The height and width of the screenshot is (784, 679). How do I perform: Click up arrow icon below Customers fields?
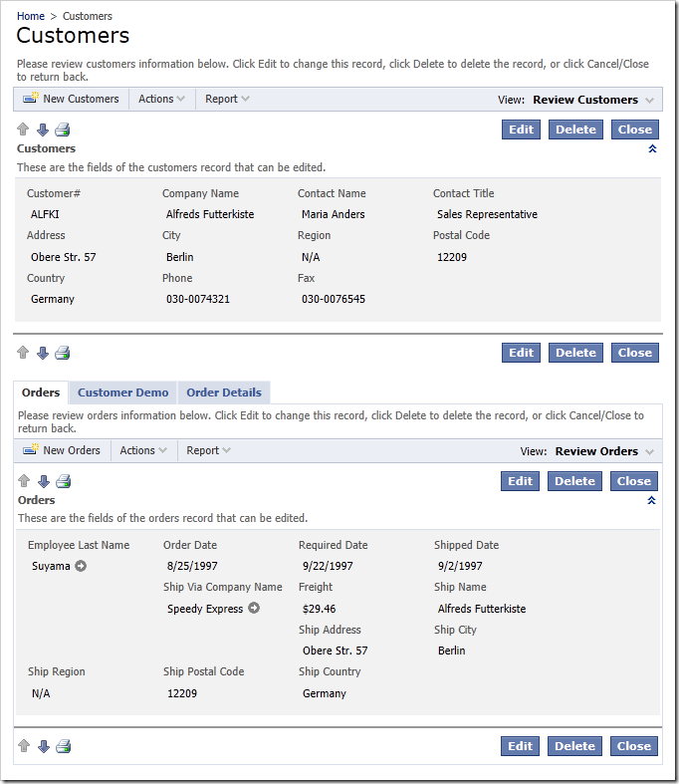click(x=23, y=353)
